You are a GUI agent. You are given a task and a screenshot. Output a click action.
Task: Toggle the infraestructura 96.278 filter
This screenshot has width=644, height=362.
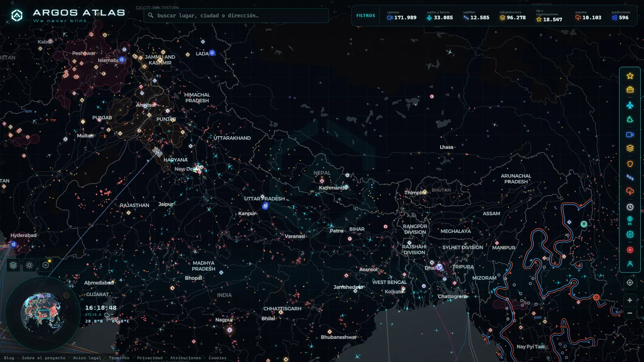pyautogui.click(x=513, y=16)
